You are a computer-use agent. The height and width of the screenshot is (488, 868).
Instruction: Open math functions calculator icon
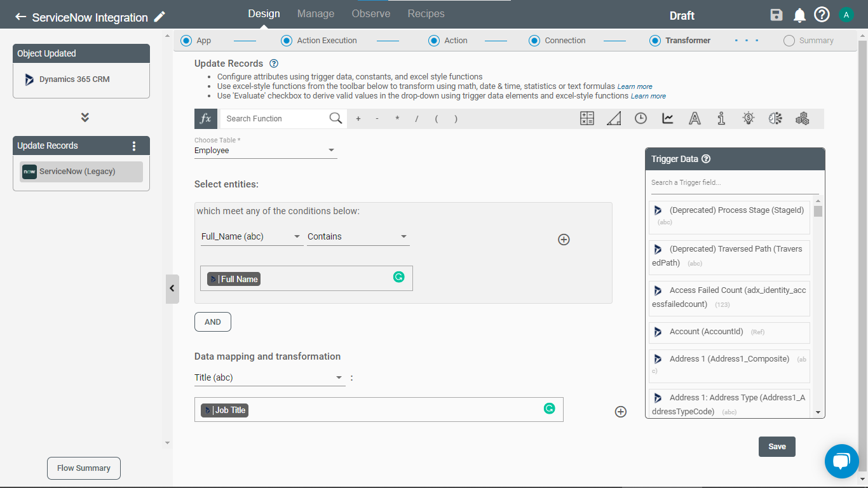587,118
